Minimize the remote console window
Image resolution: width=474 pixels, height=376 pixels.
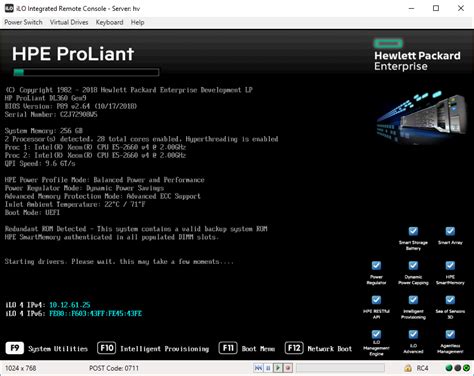412,8
